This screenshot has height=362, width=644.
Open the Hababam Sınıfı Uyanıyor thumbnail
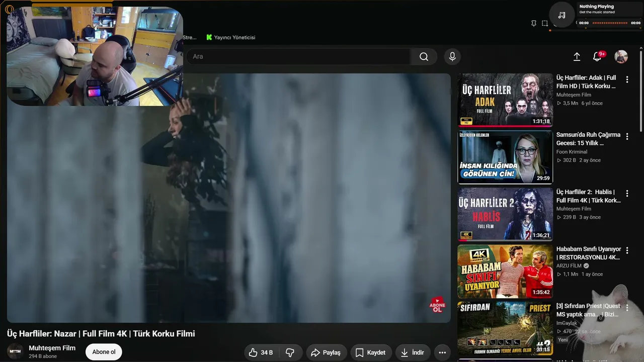click(505, 271)
